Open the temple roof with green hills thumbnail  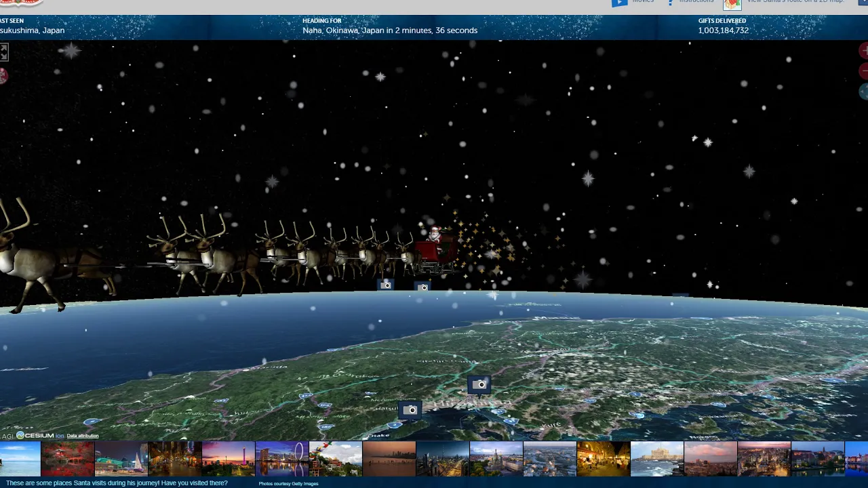click(335, 459)
